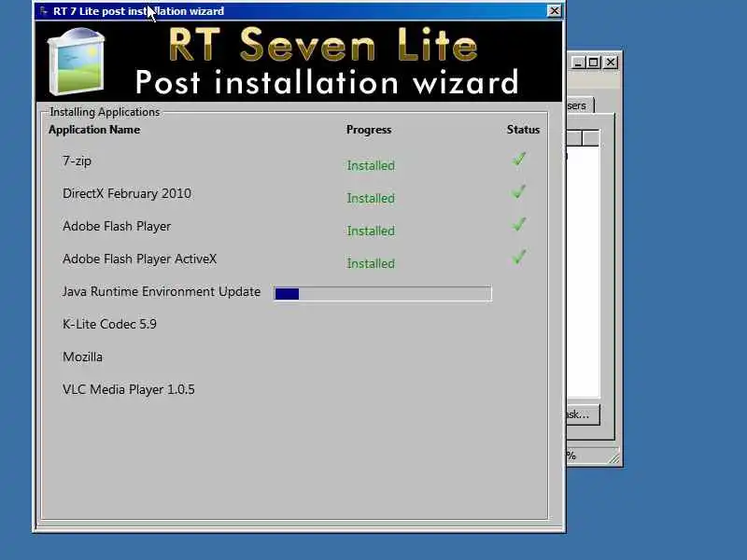
Task: Click the Progress column header
Action: click(x=369, y=130)
